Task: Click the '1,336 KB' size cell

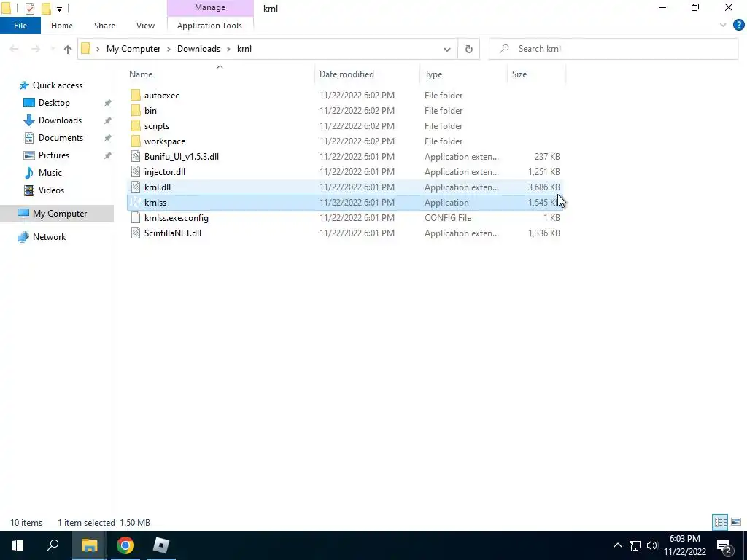Action: tap(544, 233)
